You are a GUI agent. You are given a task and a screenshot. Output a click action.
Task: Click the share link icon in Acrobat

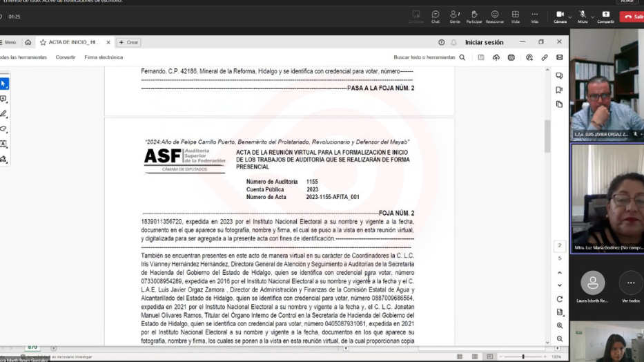tap(545, 57)
